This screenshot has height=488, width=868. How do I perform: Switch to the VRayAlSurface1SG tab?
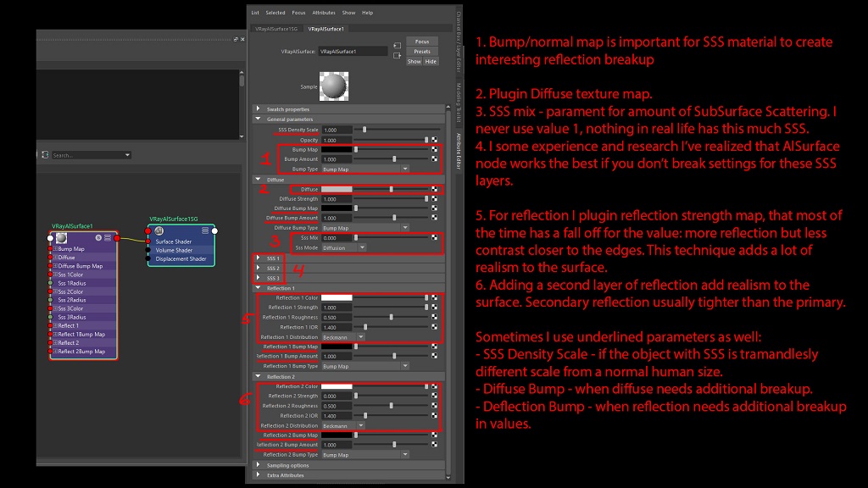click(x=275, y=29)
